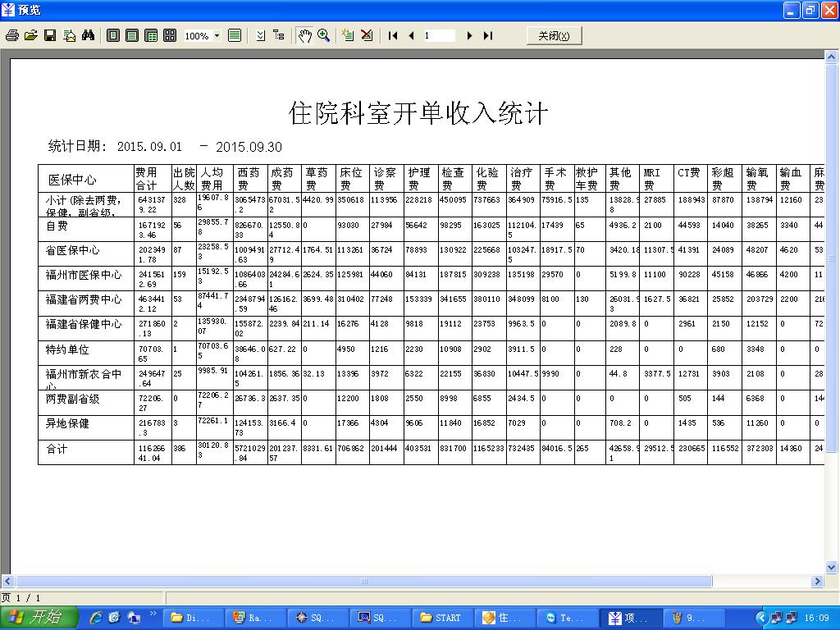Image resolution: width=840 pixels, height=630 pixels.
Task: Activate the hand pan tool
Action: tap(305, 36)
